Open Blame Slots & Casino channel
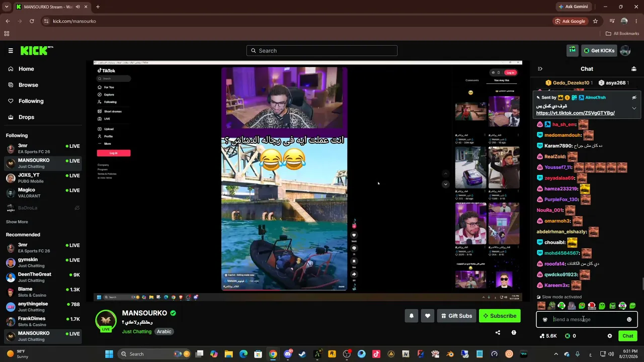Viewport: 644px width, 362px height. [x=43, y=292]
